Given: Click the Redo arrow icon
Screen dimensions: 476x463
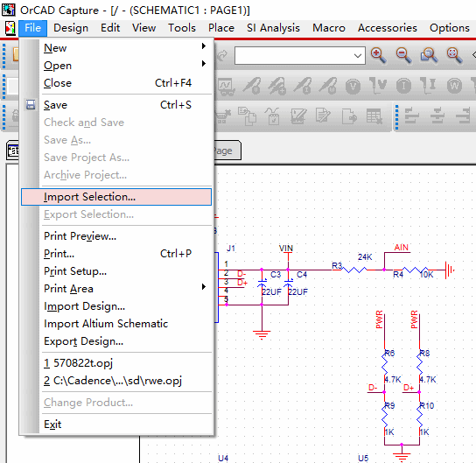Looking at the screenshot, I should (x=223, y=55).
